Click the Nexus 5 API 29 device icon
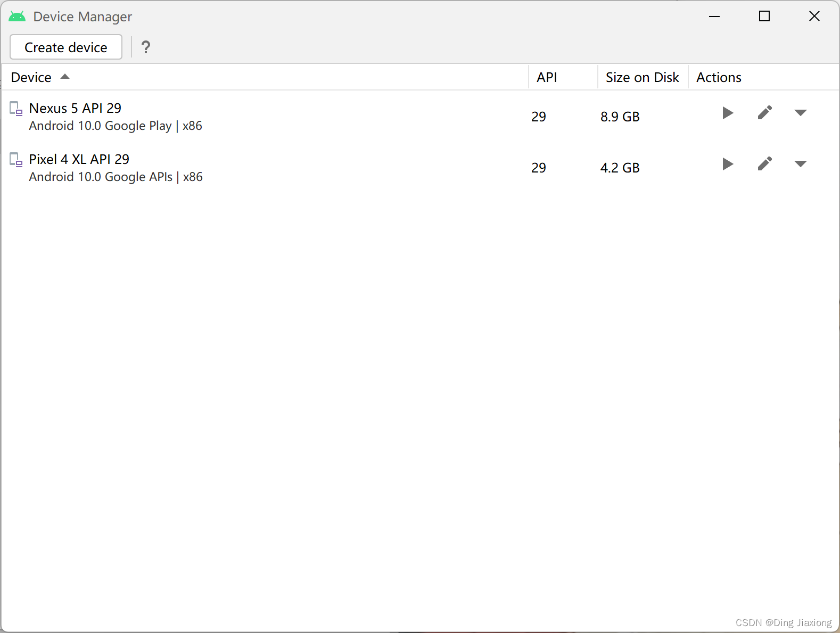Viewport: 840px width, 633px height. coord(16,109)
